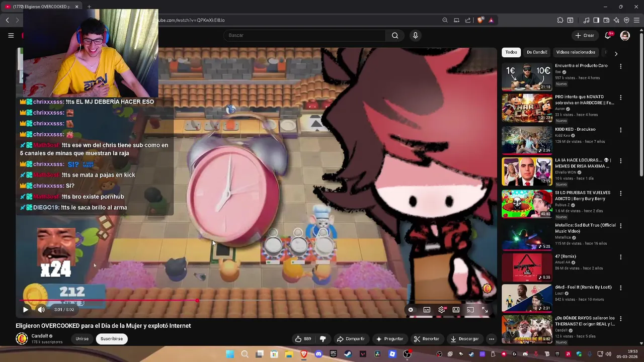Open the browser extensions puzzle icon
The image size is (644, 362).
click(x=560, y=20)
